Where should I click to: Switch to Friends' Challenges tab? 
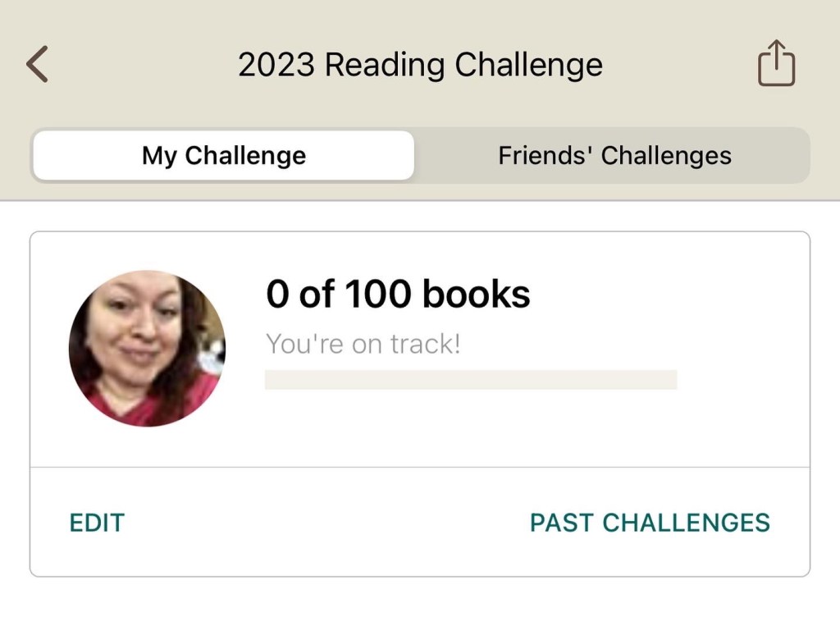click(614, 156)
